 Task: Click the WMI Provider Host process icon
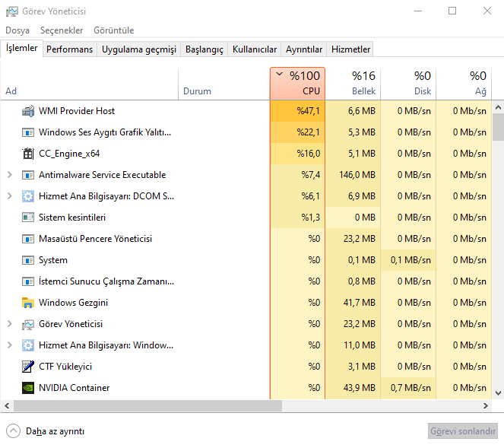[28, 111]
